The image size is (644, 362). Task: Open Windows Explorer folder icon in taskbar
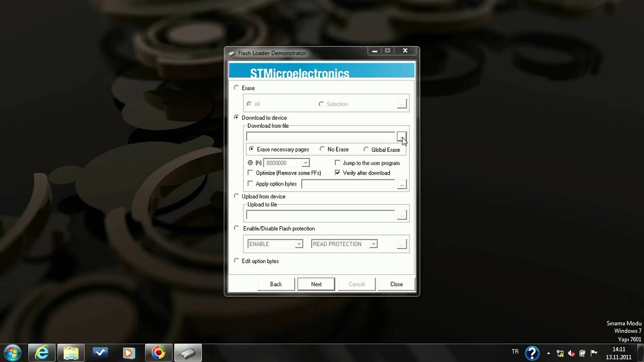pyautogui.click(x=71, y=353)
